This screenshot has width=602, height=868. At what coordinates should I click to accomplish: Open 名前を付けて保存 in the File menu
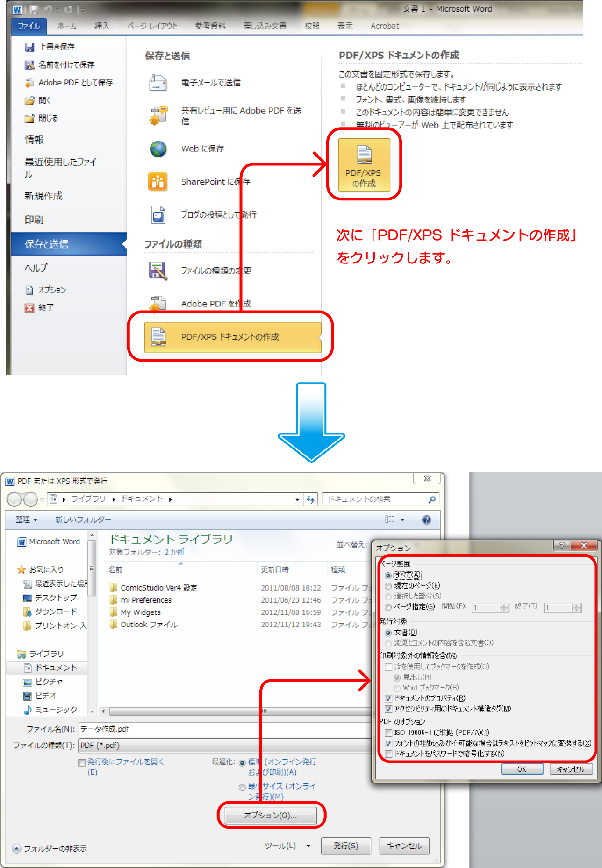coord(59,65)
